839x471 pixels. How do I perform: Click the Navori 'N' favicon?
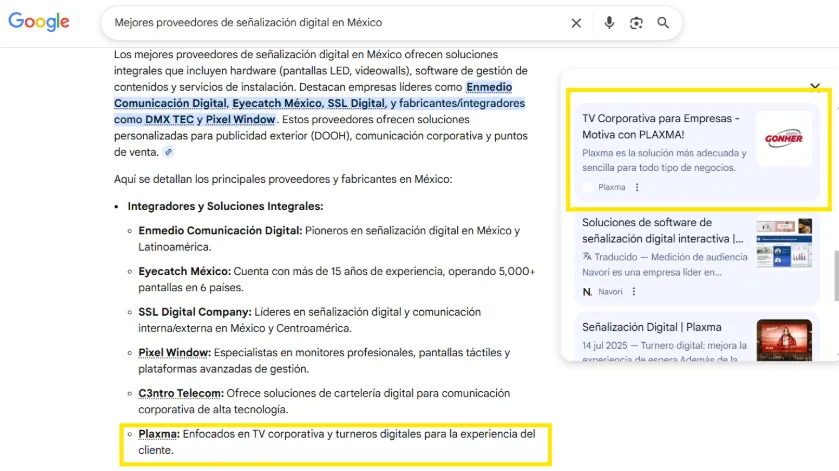[587, 292]
